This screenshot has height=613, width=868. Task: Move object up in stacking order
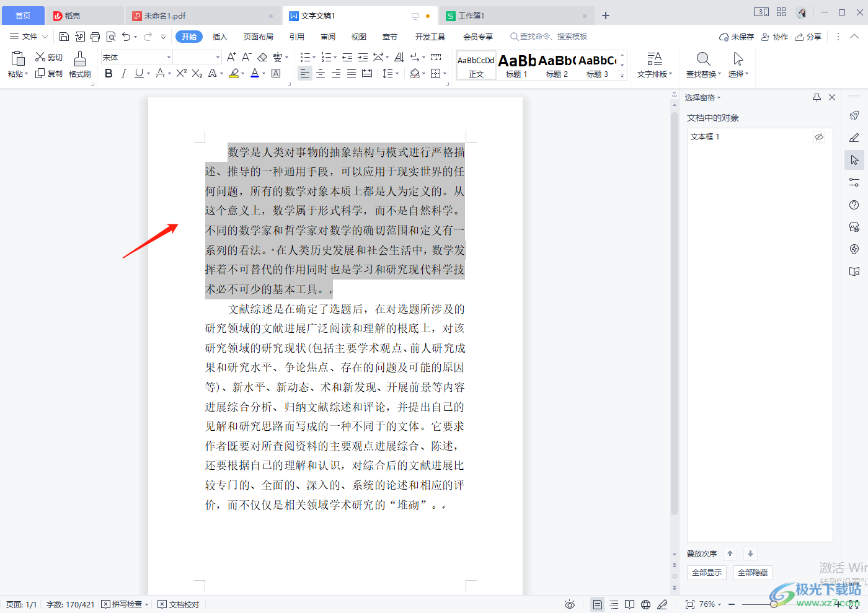(x=730, y=553)
